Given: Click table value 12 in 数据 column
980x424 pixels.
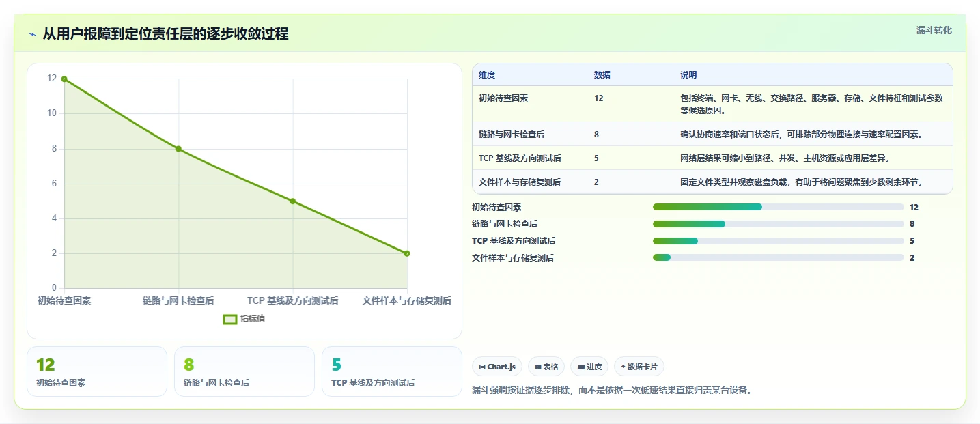Looking at the screenshot, I should [x=599, y=98].
